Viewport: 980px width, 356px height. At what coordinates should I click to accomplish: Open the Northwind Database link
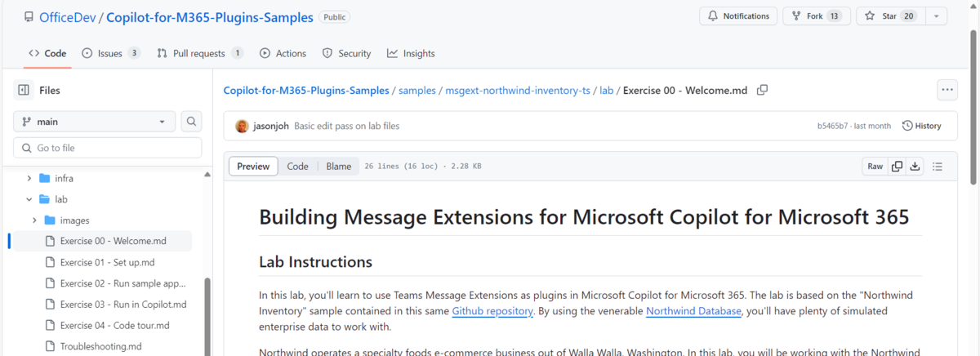click(x=693, y=311)
